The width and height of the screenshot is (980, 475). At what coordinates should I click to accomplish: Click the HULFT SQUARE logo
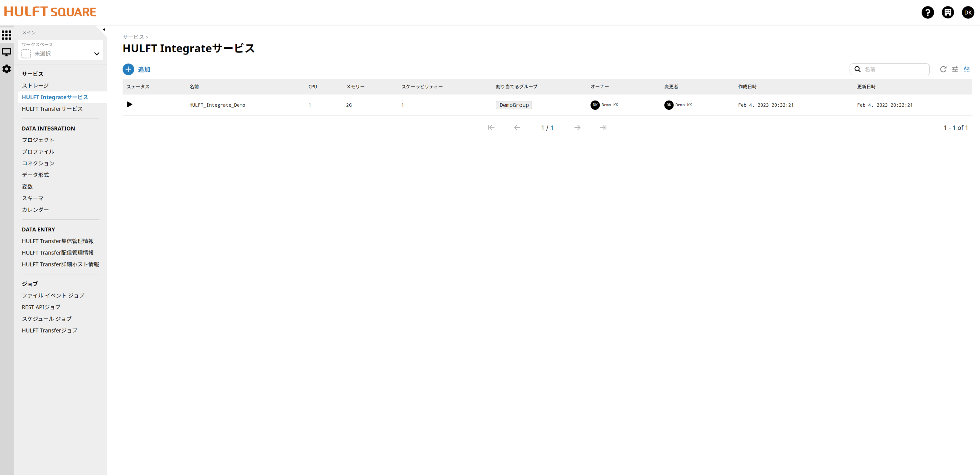pos(50,12)
